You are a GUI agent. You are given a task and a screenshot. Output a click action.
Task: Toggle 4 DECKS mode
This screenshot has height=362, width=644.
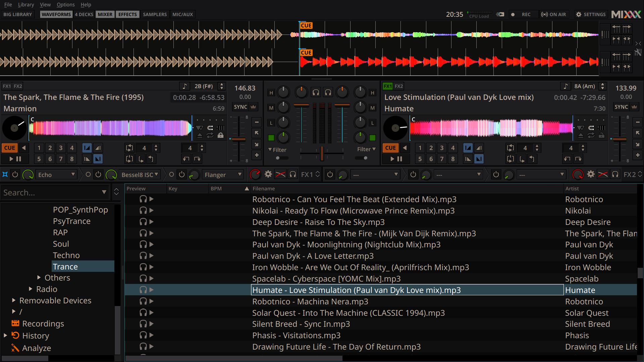tap(84, 14)
